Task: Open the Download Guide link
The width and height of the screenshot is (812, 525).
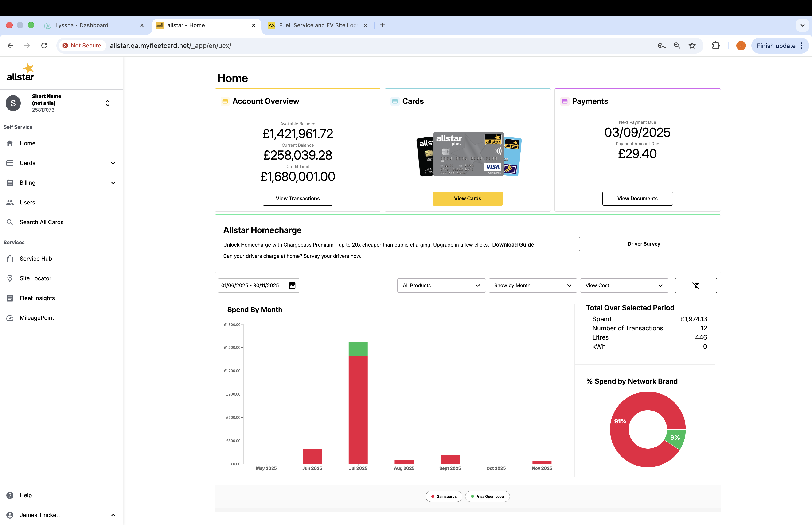Action: (513, 244)
